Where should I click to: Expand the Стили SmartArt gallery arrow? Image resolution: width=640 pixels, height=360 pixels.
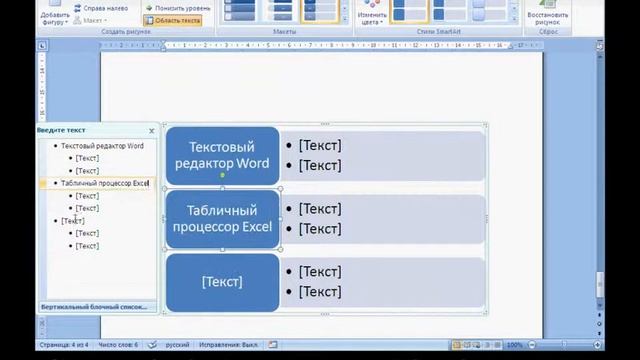(514, 19)
